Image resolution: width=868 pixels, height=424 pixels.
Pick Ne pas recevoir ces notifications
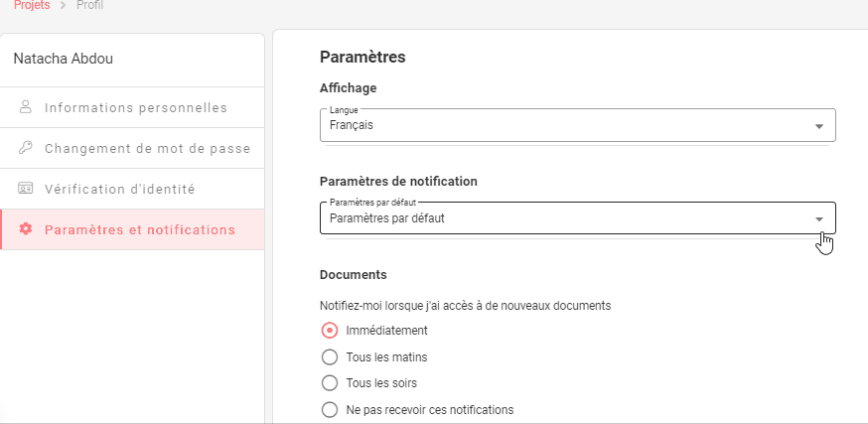331,409
